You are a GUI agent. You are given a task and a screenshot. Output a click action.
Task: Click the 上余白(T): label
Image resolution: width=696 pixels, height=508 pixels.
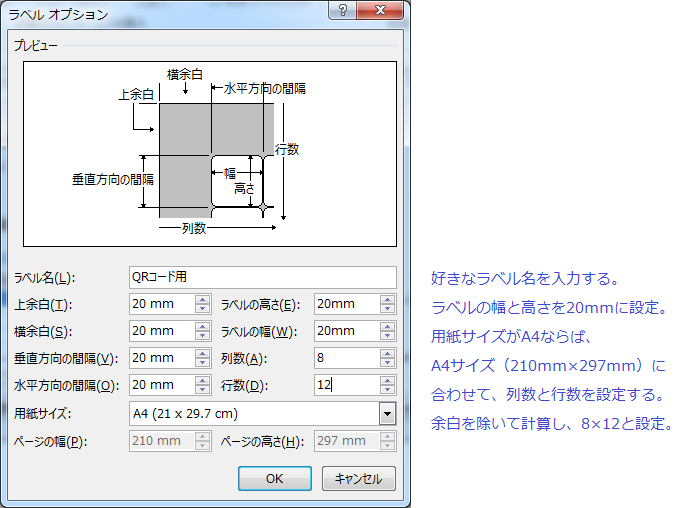coord(43,305)
